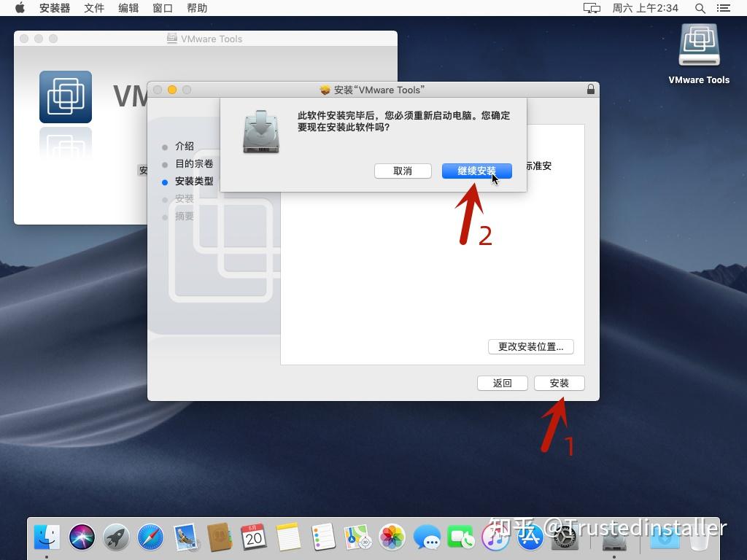747x560 pixels.
Task: Click 继续安装 to confirm installation
Action: [x=476, y=171]
